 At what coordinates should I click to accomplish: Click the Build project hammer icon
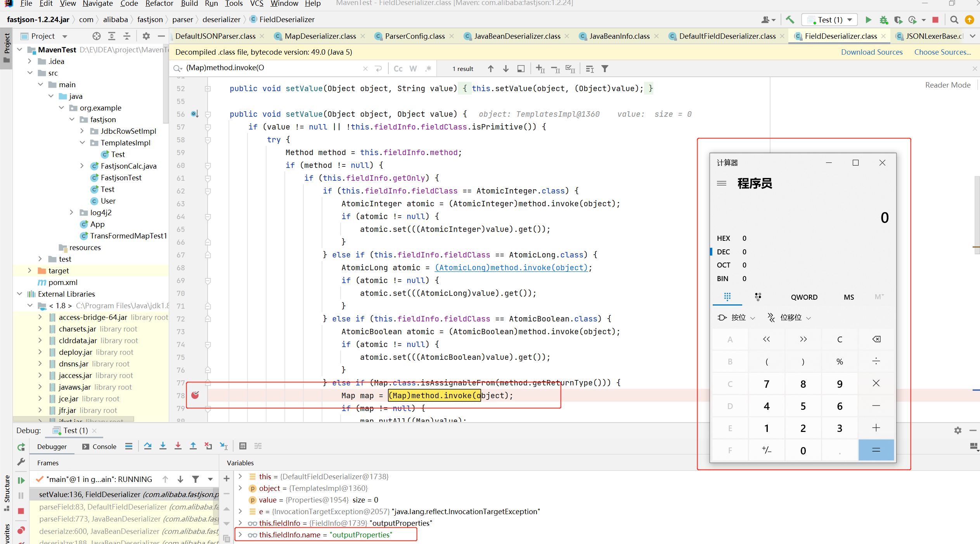790,19
